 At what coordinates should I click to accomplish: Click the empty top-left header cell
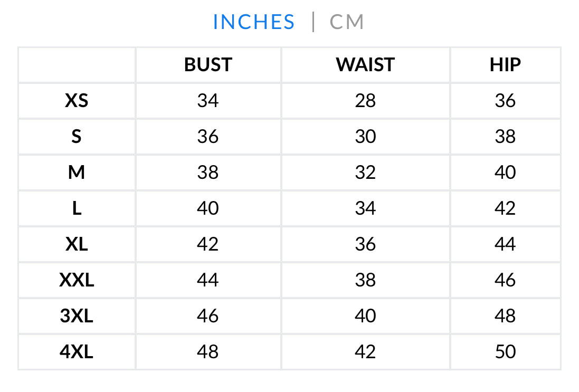[77, 65]
